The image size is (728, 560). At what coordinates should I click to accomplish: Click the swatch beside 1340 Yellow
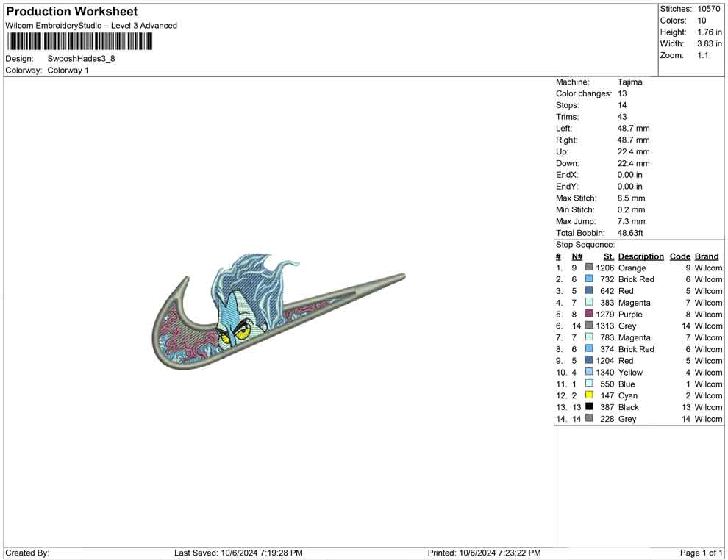(589, 373)
